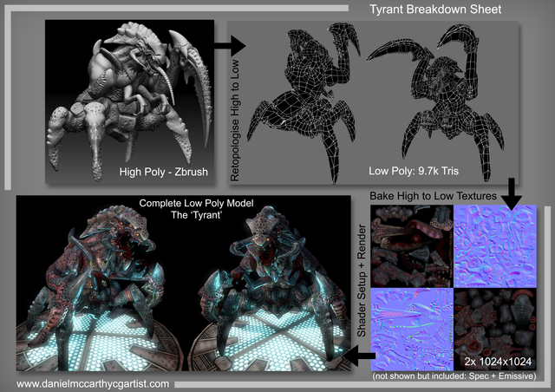Click the 'Bake High to Low Textures' heading
Viewport: 555px width, 392px height.
433,196
